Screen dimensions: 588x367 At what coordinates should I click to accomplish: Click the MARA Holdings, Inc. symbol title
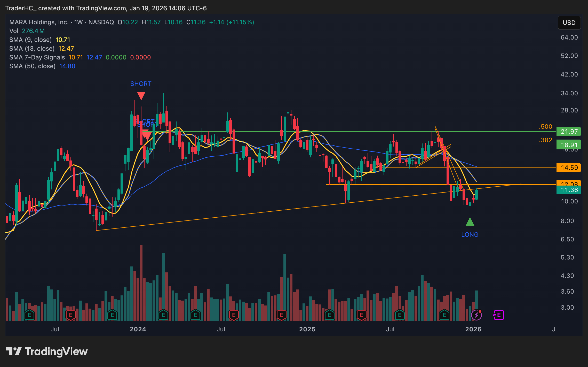[39, 22]
